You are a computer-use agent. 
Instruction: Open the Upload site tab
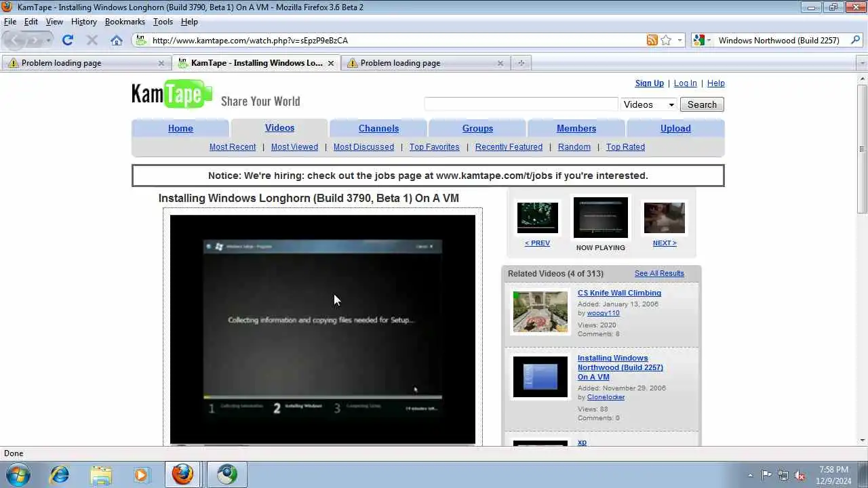pos(675,128)
